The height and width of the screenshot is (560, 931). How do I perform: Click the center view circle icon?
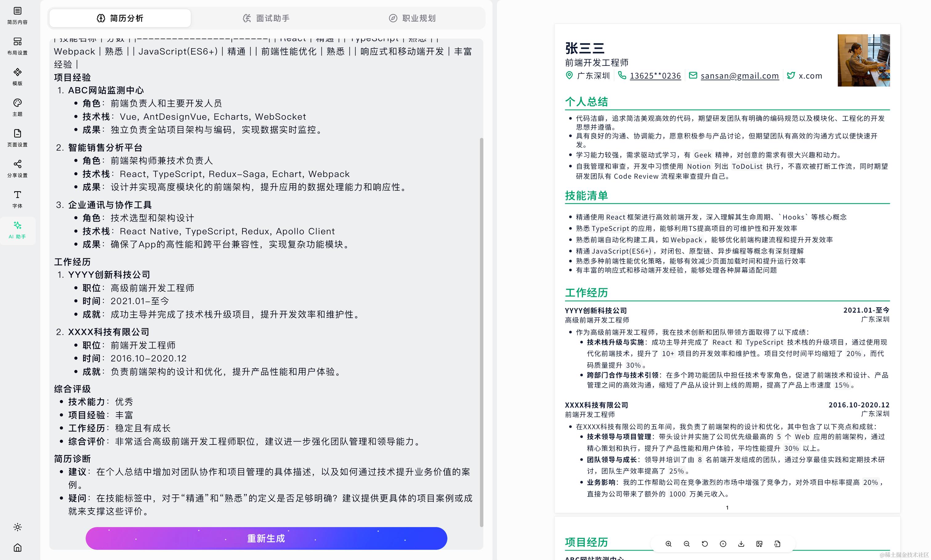[723, 544]
